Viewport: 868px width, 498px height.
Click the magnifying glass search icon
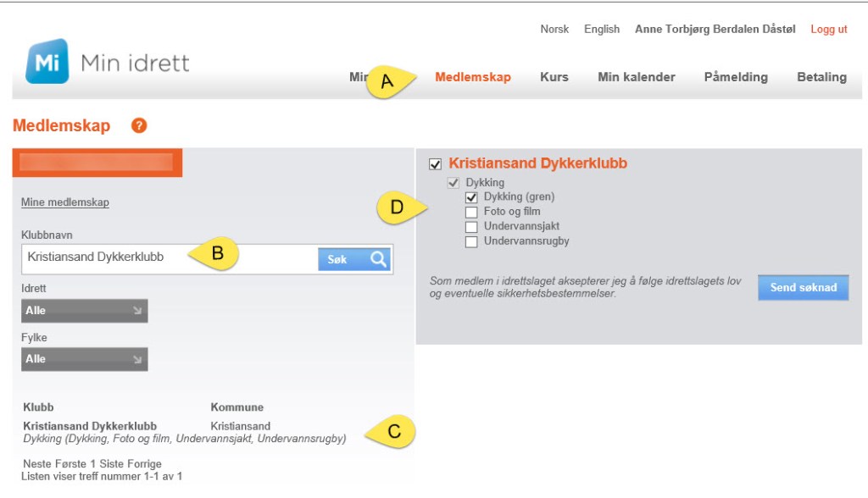pos(378,259)
